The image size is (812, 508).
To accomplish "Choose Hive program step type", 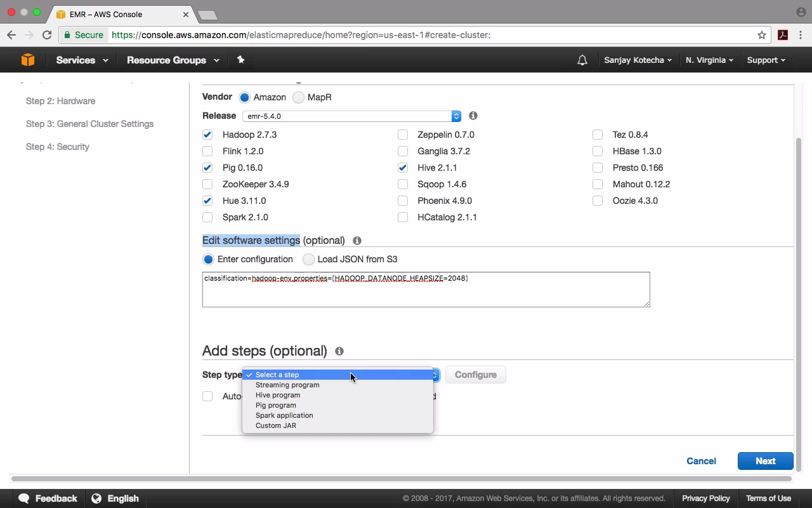I will [x=337, y=395].
